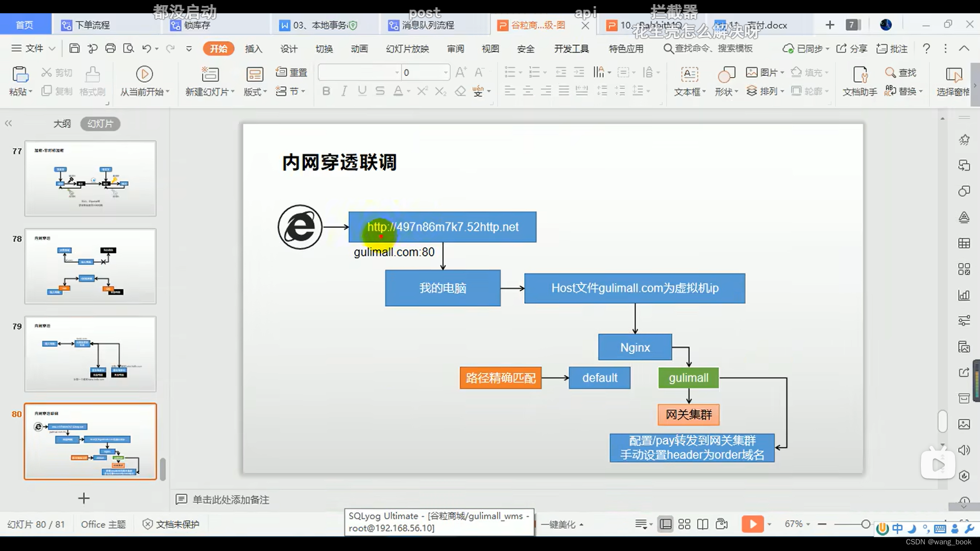Select Normal view in status bar
The image size is (980, 551).
click(x=666, y=524)
